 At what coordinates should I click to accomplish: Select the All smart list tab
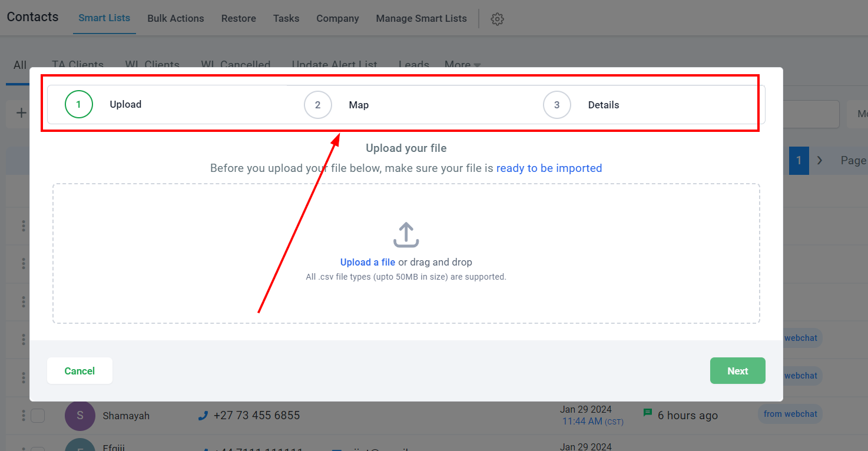coord(20,65)
